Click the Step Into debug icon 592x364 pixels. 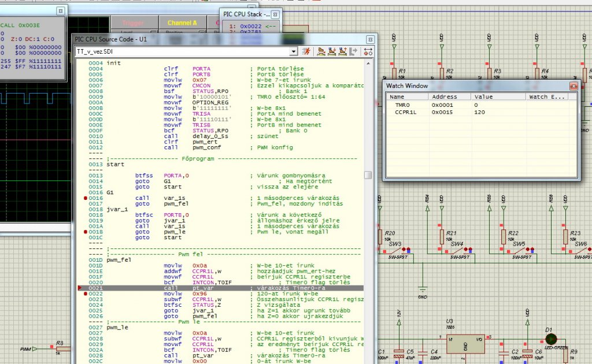(x=332, y=51)
